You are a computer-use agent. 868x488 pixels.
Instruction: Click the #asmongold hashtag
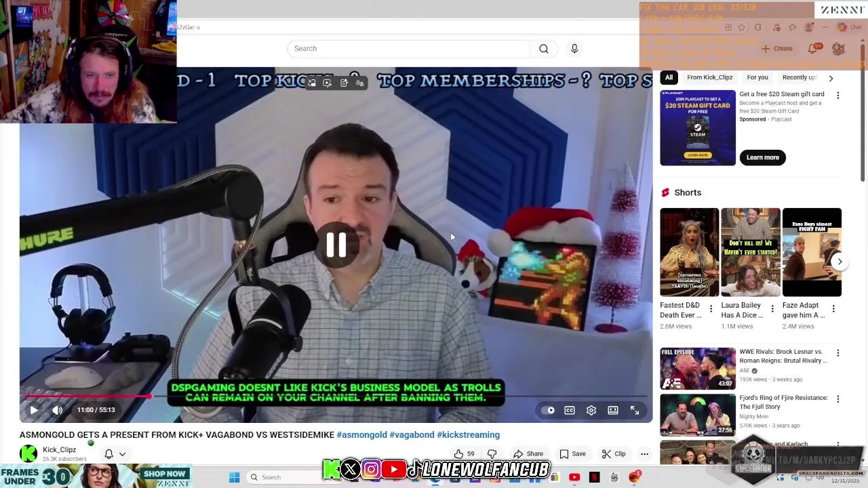coord(361,435)
